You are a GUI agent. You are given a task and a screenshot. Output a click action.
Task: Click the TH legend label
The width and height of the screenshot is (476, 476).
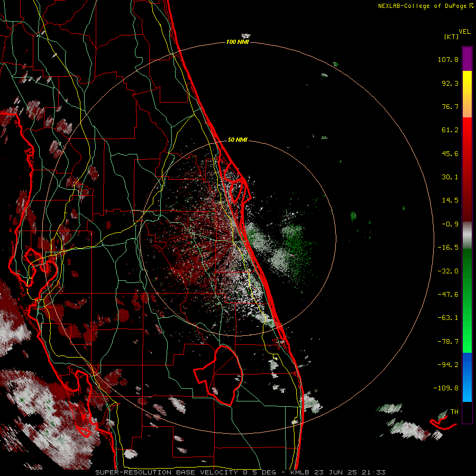point(454,412)
